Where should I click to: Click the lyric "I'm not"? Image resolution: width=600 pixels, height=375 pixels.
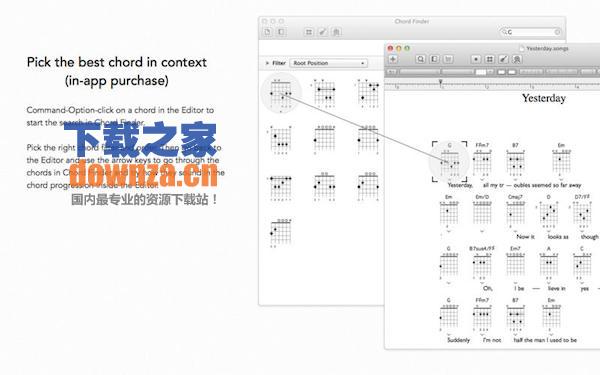click(492, 340)
